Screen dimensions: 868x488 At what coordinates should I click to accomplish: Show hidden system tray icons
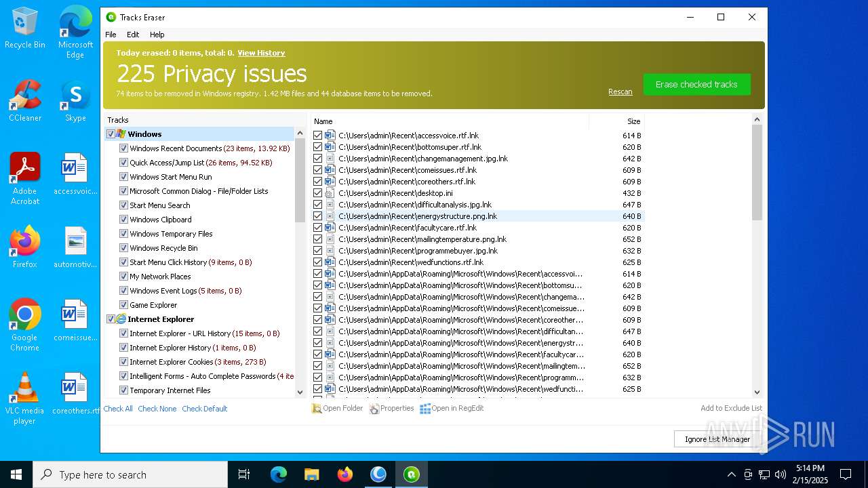tap(731, 474)
